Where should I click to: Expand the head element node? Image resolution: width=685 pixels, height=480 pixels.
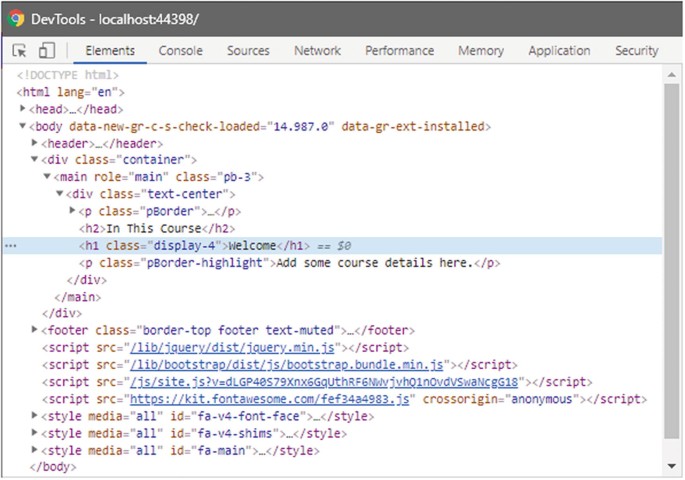click(x=23, y=109)
